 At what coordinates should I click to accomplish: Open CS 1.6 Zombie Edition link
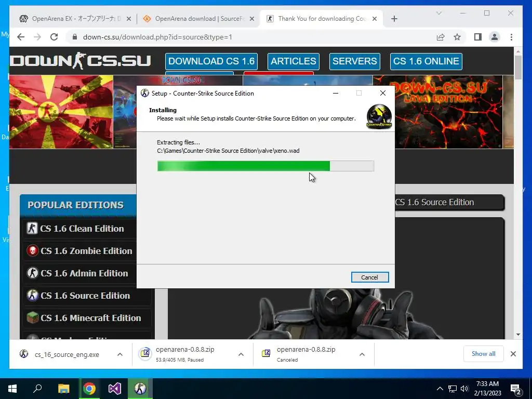click(x=86, y=251)
